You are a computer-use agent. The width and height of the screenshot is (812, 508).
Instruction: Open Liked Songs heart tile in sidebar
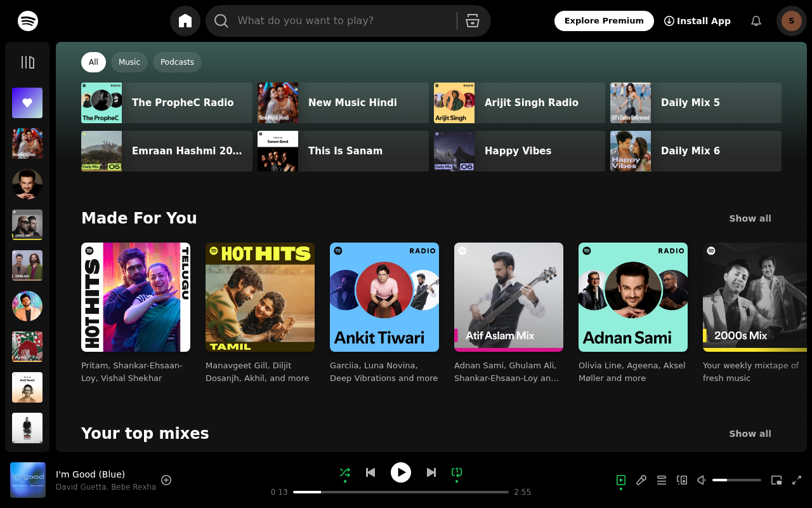pyautogui.click(x=27, y=103)
